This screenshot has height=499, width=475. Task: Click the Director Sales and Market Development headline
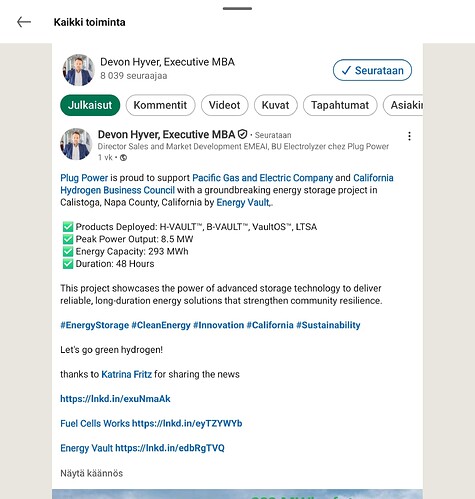tap(243, 147)
